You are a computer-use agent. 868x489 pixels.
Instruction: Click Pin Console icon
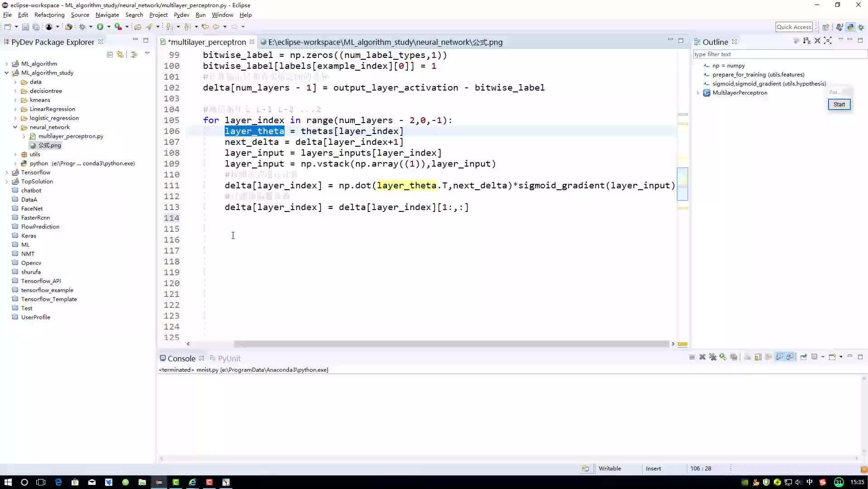[x=803, y=357]
